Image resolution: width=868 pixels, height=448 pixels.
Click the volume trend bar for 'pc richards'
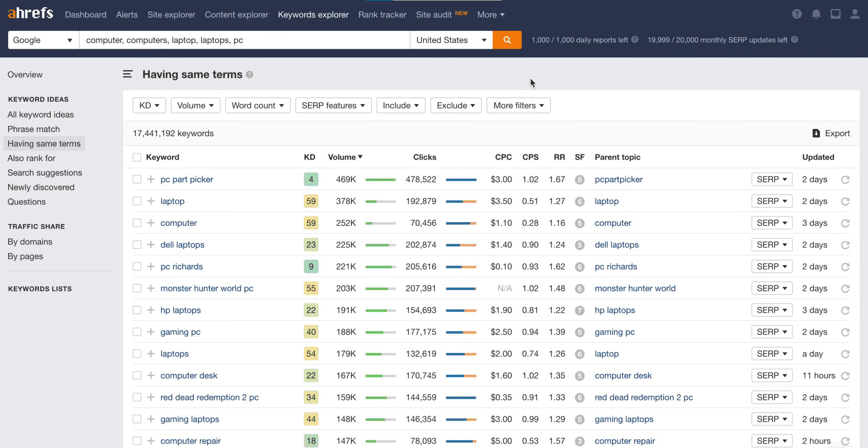click(380, 267)
